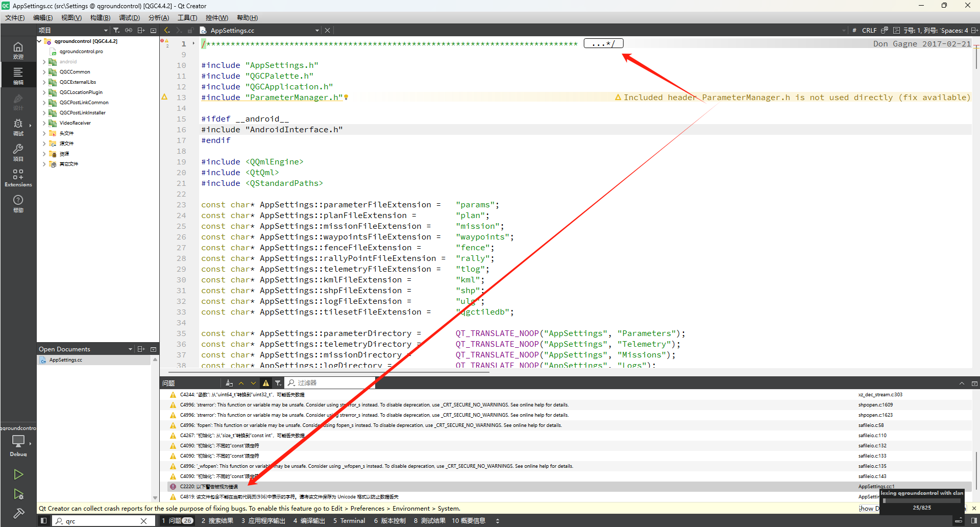Switch to 6 版本控制 output pane
The height and width of the screenshot is (527, 980).
pyautogui.click(x=390, y=521)
